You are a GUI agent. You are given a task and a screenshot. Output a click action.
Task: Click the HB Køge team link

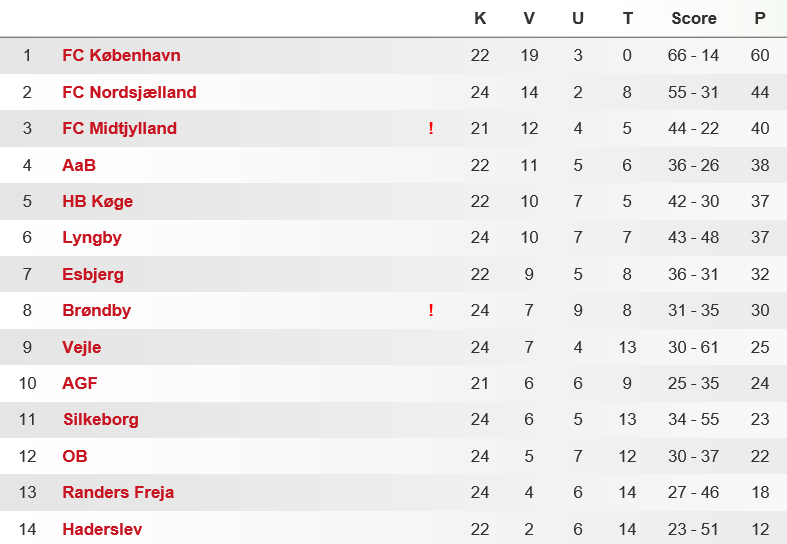coord(98,202)
